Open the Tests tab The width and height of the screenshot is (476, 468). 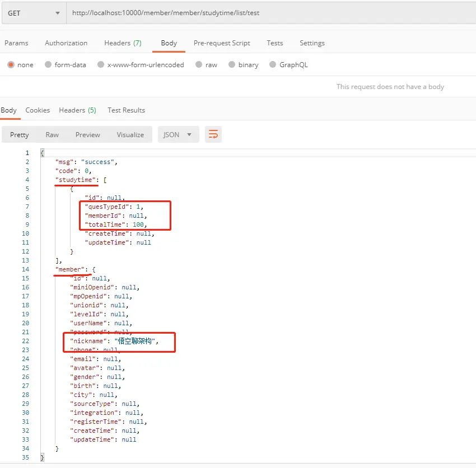point(275,43)
